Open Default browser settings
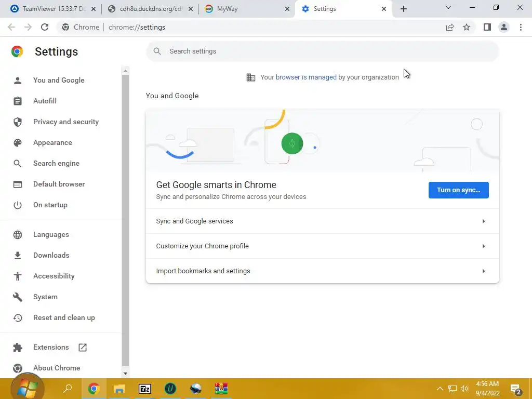The height and width of the screenshot is (399, 532). pos(59,184)
